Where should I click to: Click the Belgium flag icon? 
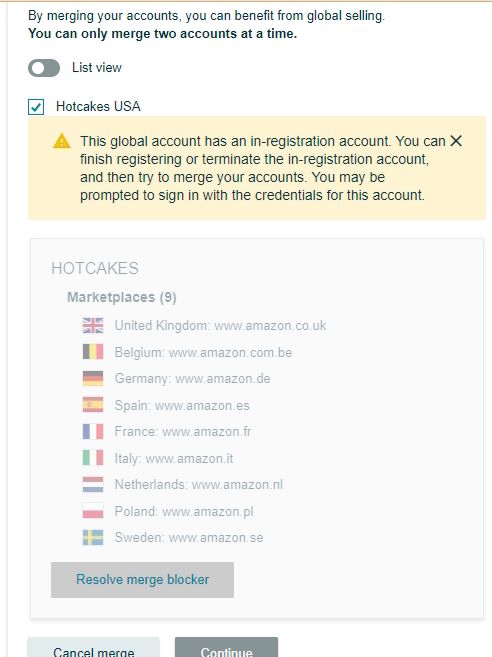93,352
